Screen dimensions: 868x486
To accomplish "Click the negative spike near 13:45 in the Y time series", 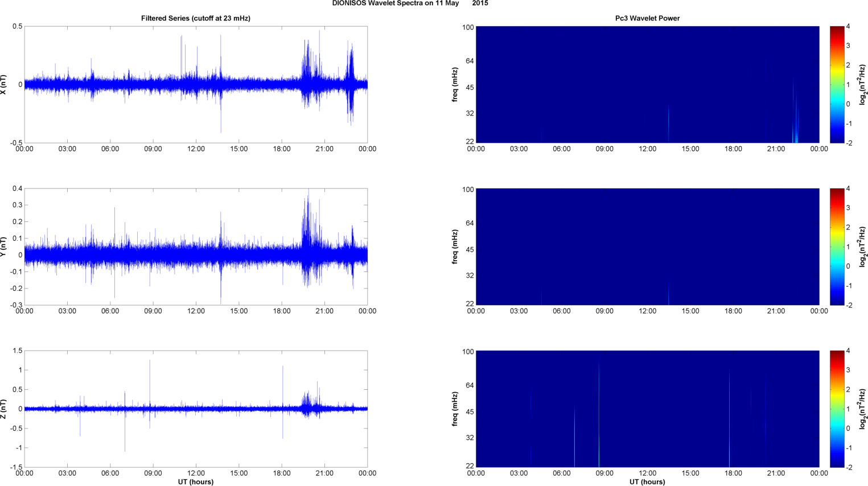I will pos(221,285).
